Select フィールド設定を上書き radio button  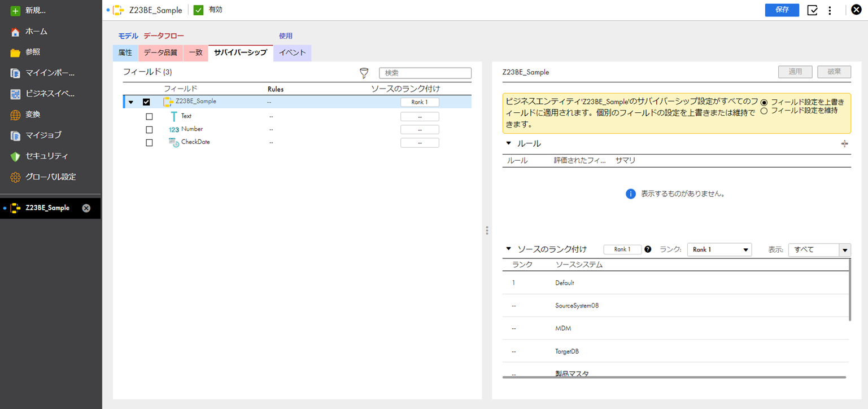[x=764, y=103]
